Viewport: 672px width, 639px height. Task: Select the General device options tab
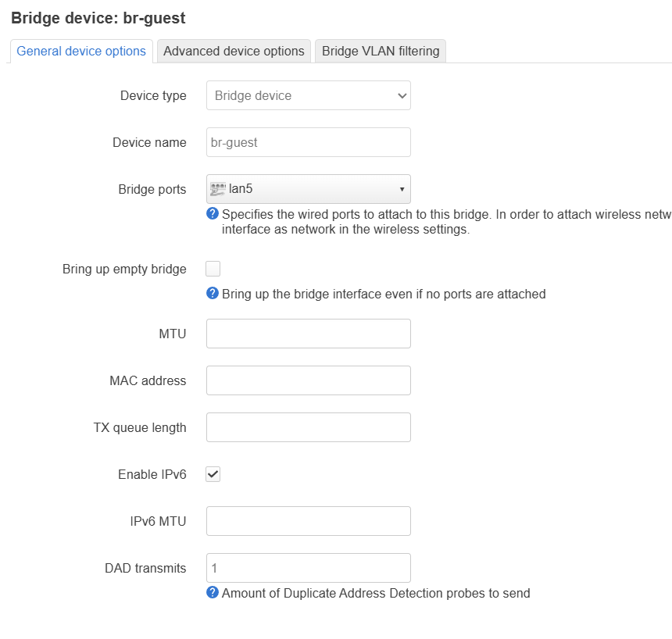tap(81, 52)
